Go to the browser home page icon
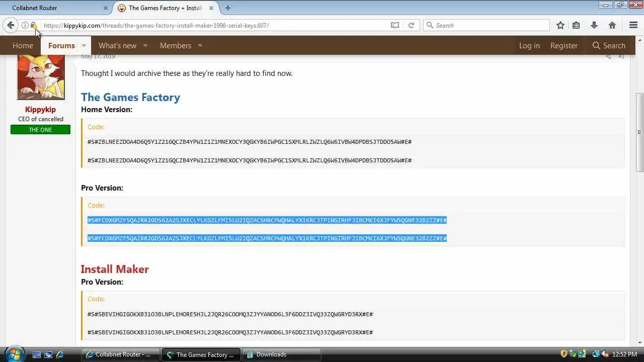Screen dimensions: 644x362 tap(612, 25)
